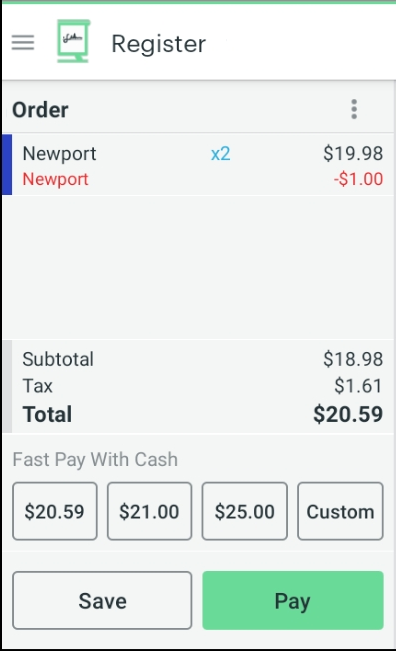Click the Fast Pay With Cash label

pos(95,460)
